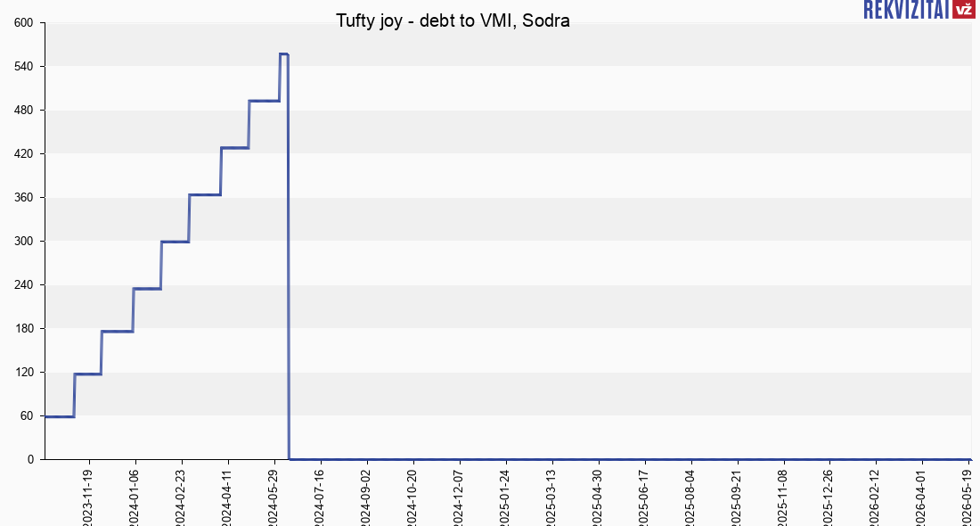Select the 120 y-axis label
This screenshot has height=526, width=980.
23,372
